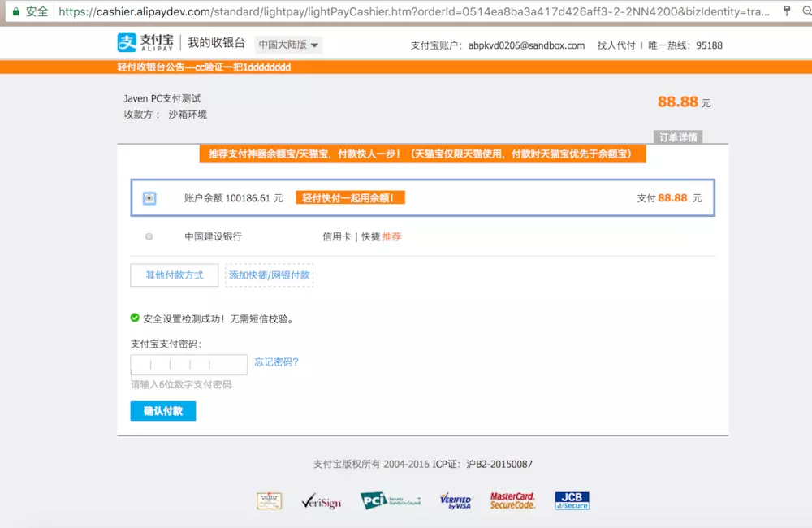
Task: Click the Alipay logo
Action: coord(145,42)
